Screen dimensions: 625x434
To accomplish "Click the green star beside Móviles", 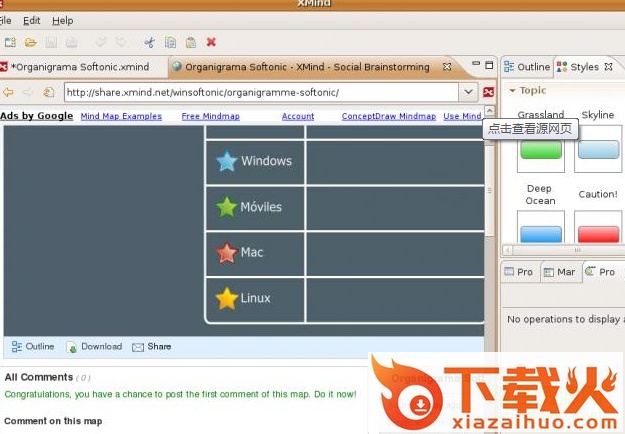I will tap(226, 206).
